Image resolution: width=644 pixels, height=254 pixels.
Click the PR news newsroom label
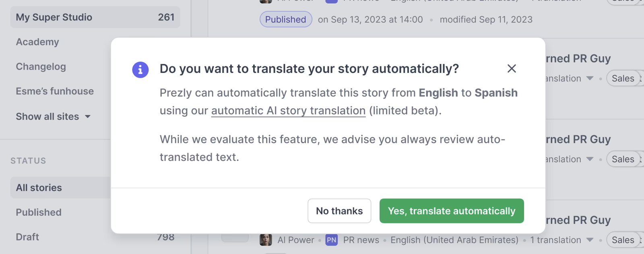pyautogui.click(x=361, y=240)
